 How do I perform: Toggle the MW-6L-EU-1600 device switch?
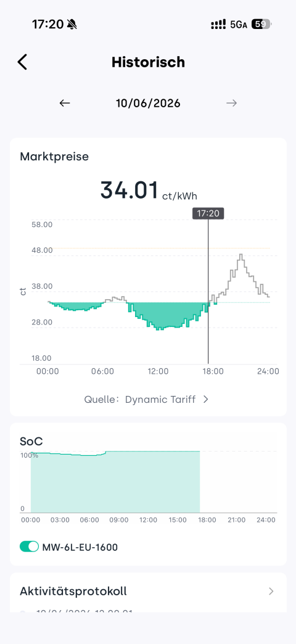[29, 547]
